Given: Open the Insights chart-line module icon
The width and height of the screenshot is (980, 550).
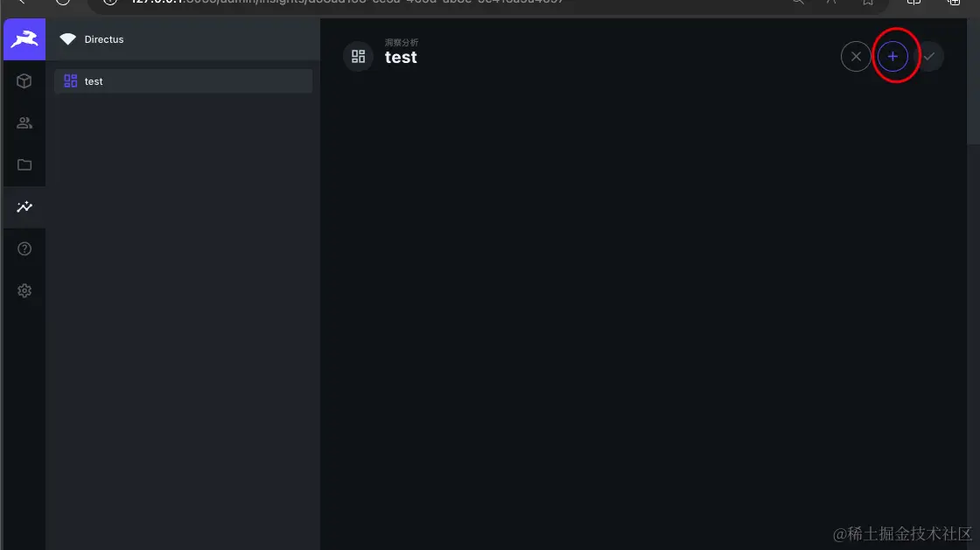Looking at the screenshot, I should [24, 206].
